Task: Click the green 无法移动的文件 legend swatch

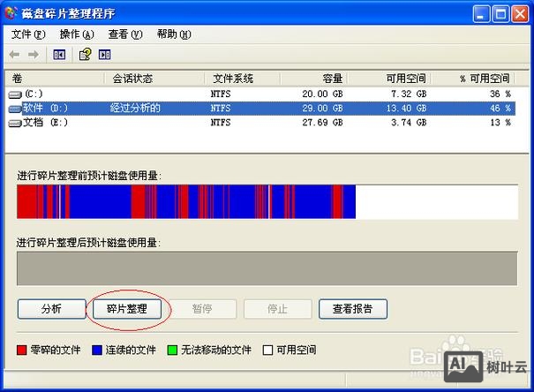Action: click(x=172, y=351)
